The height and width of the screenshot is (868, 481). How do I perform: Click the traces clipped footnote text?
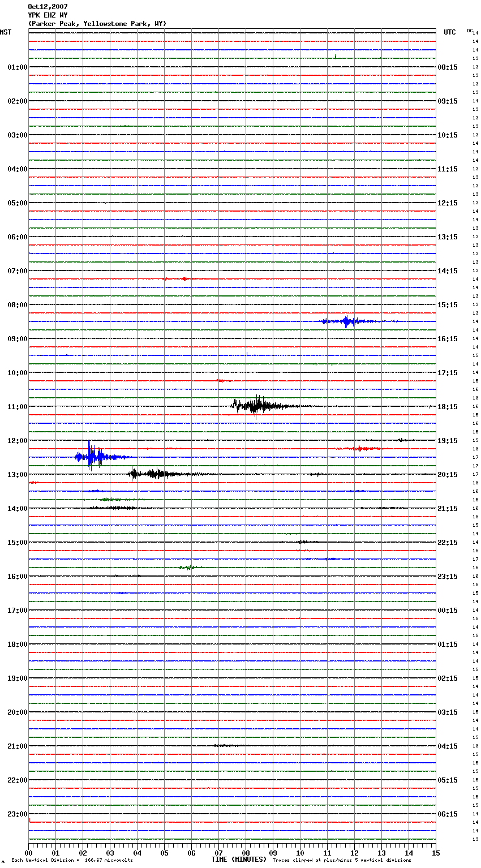click(342, 861)
